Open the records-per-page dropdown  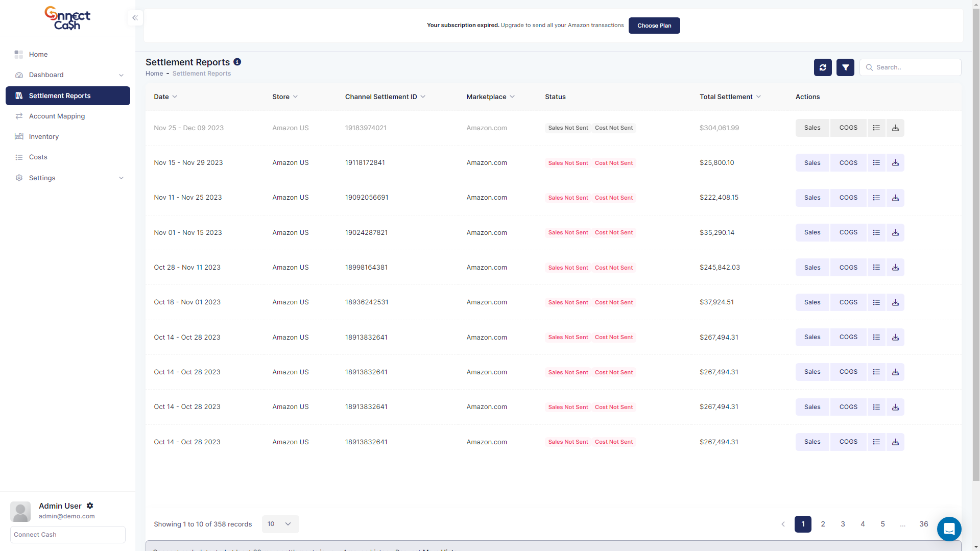280,524
